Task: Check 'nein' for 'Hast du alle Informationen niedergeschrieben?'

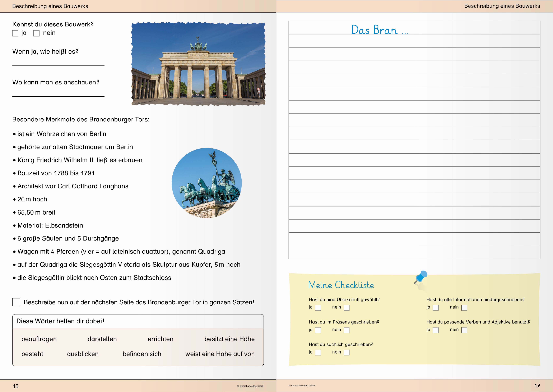Action: pyautogui.click(x=464, y=308)
